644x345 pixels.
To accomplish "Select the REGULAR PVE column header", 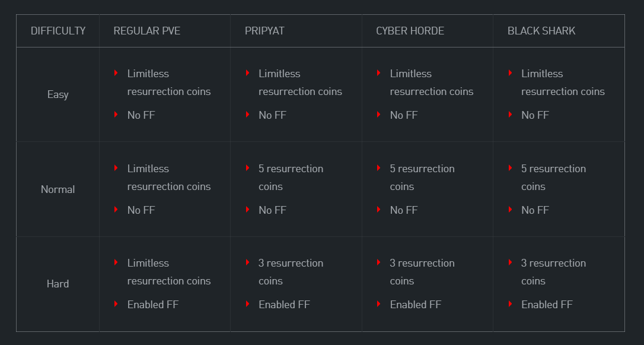I will pos(147,31).
